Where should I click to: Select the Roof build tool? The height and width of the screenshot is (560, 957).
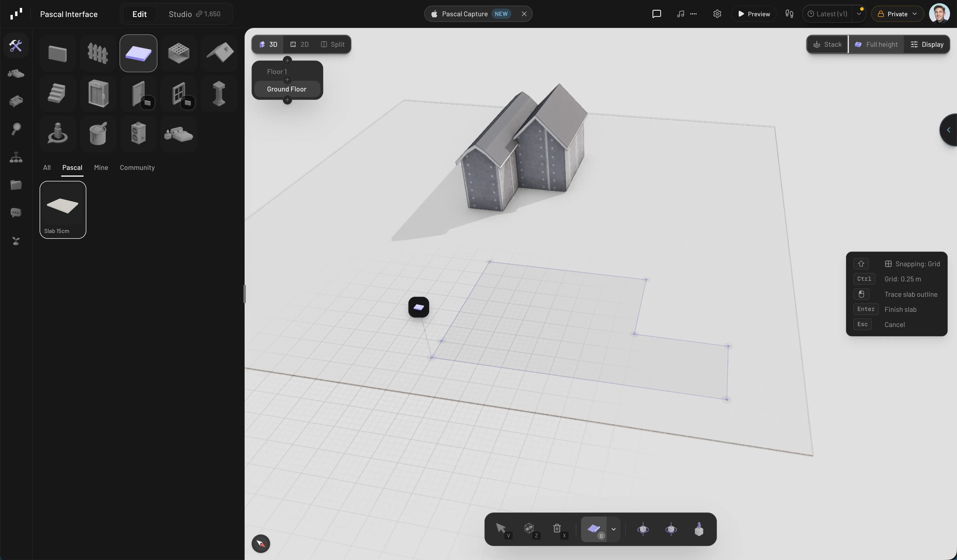click(219, 53)
